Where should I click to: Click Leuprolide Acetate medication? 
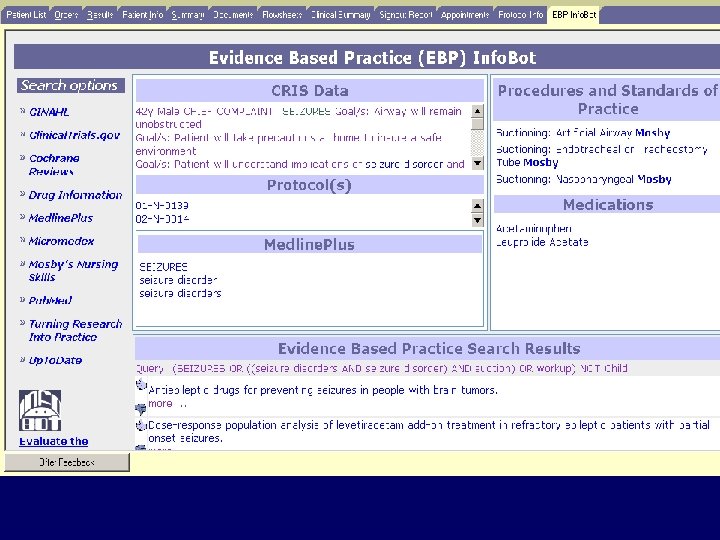click(542, 242)
